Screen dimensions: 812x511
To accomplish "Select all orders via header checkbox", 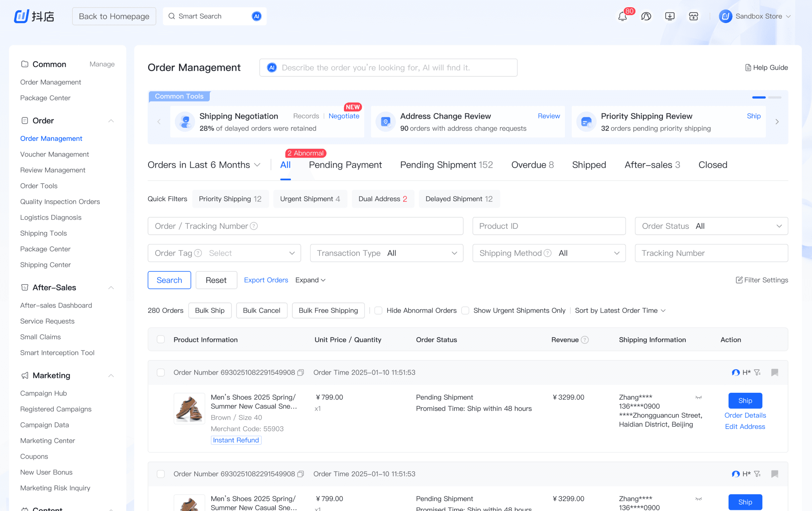I will click(161, 339).
